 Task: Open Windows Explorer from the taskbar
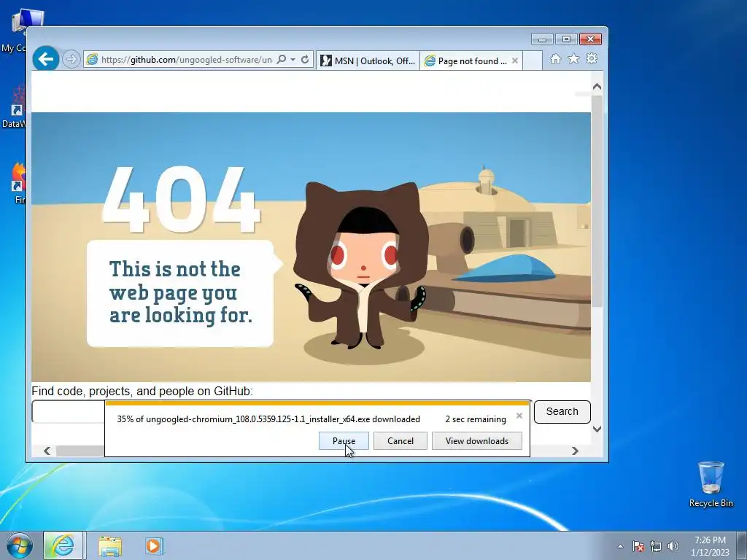pos(110,546)
